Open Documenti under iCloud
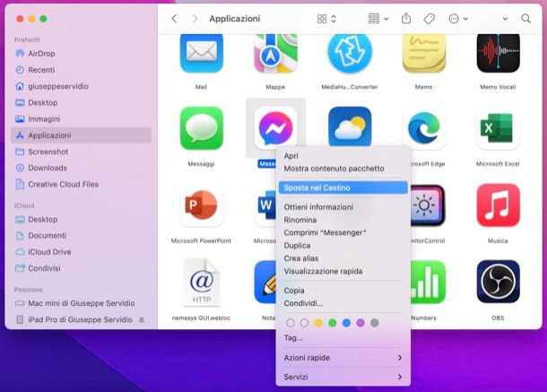Image resolution: width=547 pixels, height=392 pixels. (81, 236)
